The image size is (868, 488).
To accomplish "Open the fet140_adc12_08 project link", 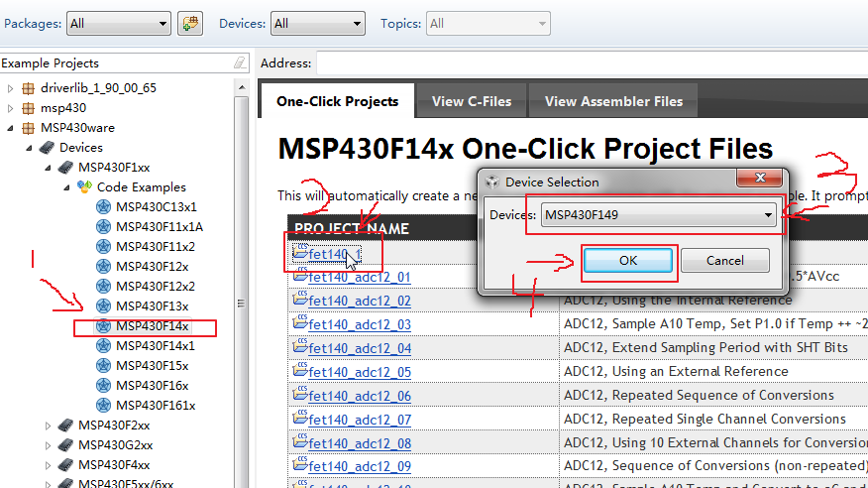I will (360, 443).
